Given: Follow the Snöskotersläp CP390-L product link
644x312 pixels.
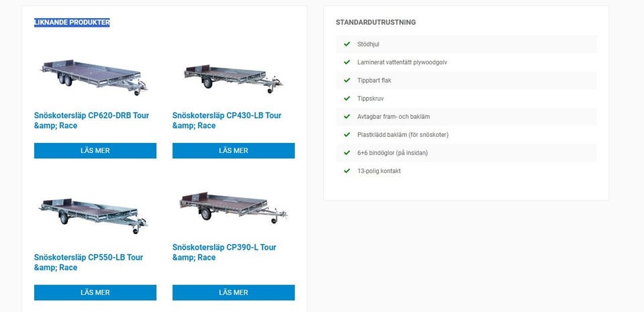Looking at the screenshot, I should (x=224, y=252).
